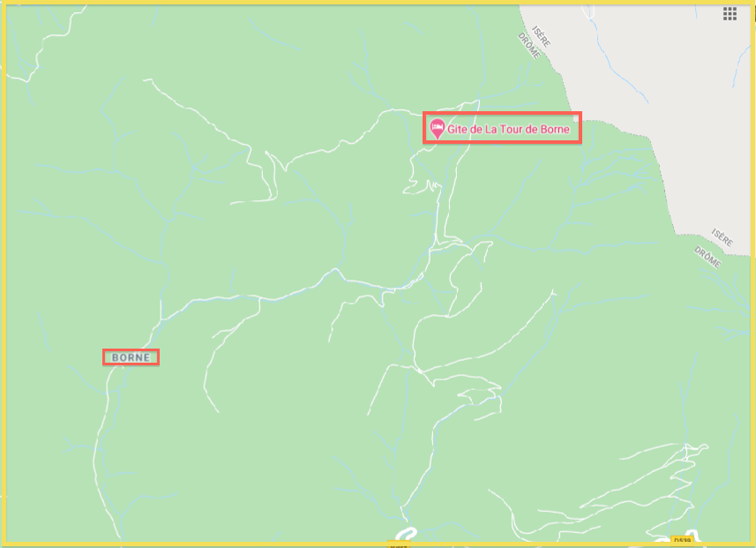Screen dimensions: 756x548
Task: Click the DRÔME label near the top
Action: [529, 45]
